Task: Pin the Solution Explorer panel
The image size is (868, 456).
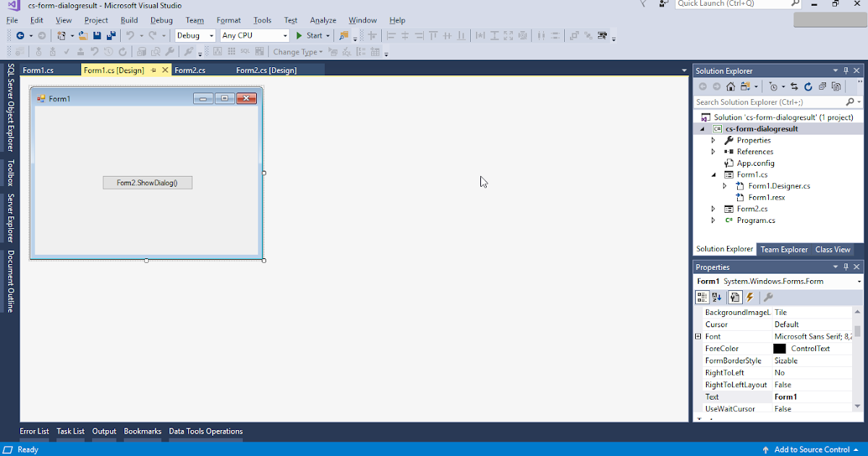Action: (846, 70)
